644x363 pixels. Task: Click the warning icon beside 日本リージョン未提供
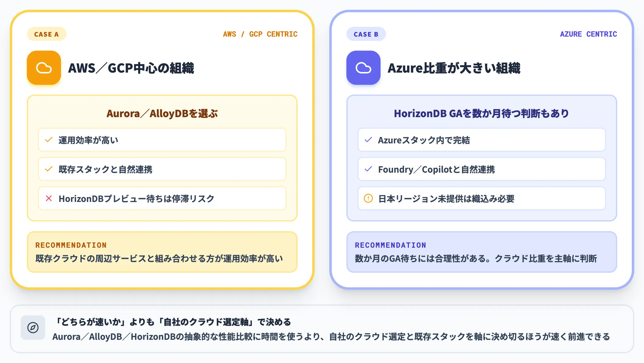tap(368, 198)
